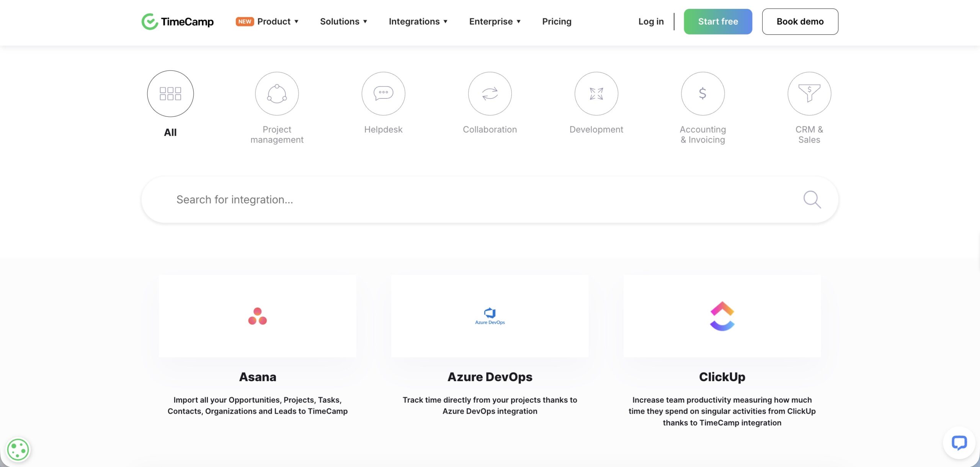Select the Accounting & Invoicing label
The width and height of the screenshot is (980, 467).
(x=702, y=134)
